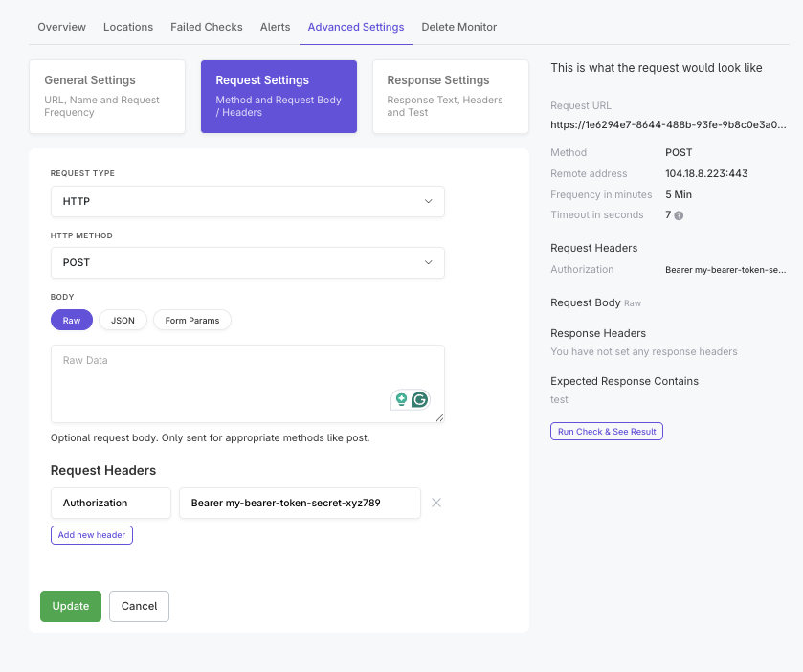Click the Timeout help question mark icon
The width and height of the screenshot is (803, 672).
[x=679, y=215]
